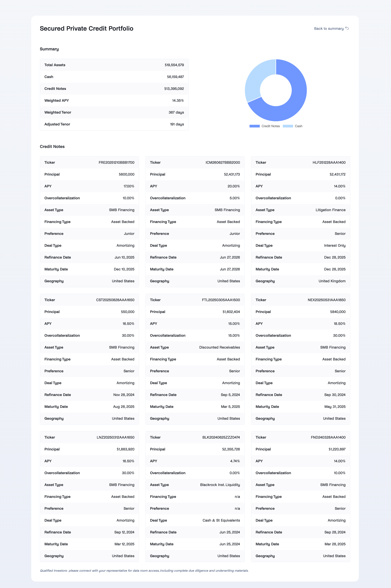The height and width of the screenshot is (588, 391).
Task: Click the Cash legend color swatch
Action: click(288, 126)
